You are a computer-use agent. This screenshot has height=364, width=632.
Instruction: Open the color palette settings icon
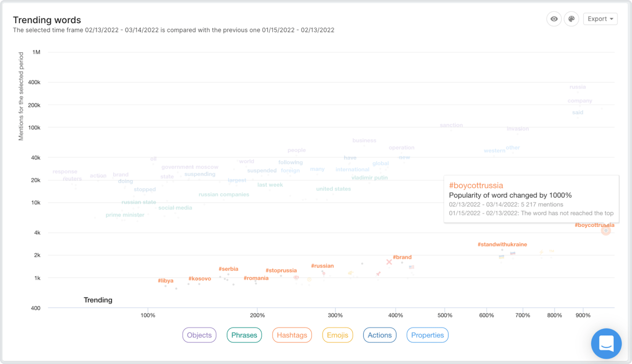click(571, 19)
